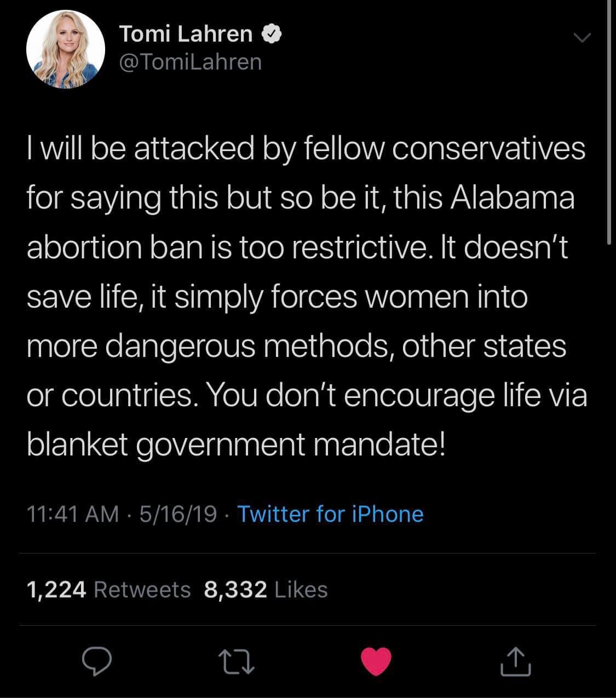This screenshot has width=616, height=698.
Task: Tap the reply speech bubble icon
Action: click(x=97, y=661)
